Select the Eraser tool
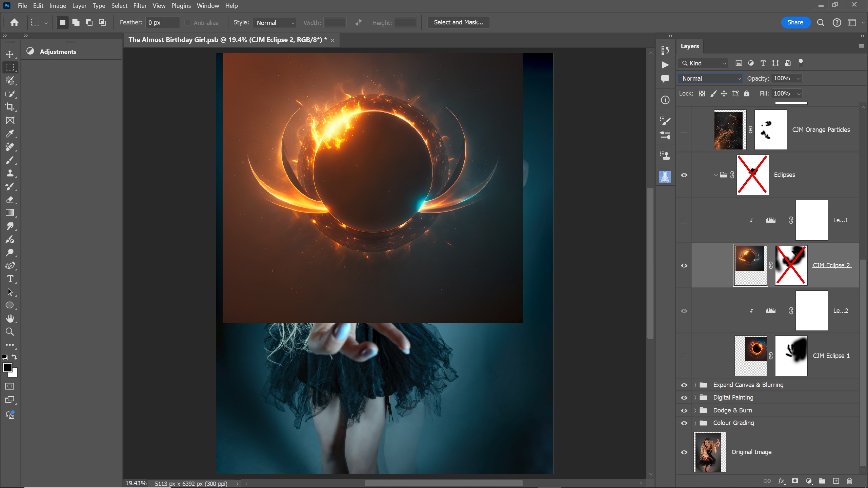 click(10, 200)
